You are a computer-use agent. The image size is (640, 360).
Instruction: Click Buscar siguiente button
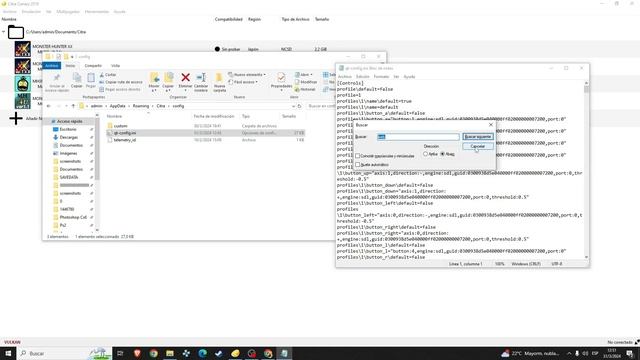[478, 137]
